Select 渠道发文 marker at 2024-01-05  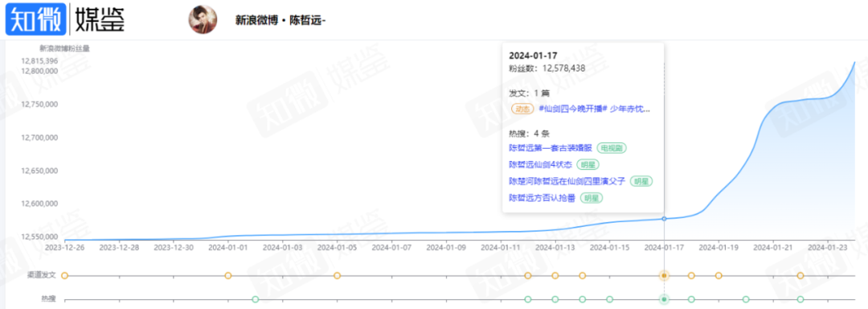tap(337, 275)
